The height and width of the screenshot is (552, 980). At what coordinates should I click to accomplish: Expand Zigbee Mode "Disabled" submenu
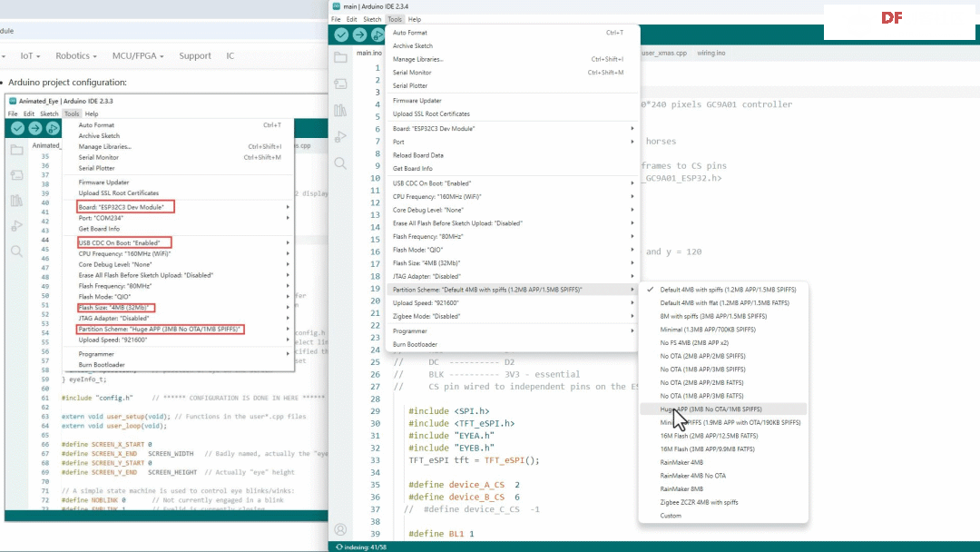pos(513,316)
